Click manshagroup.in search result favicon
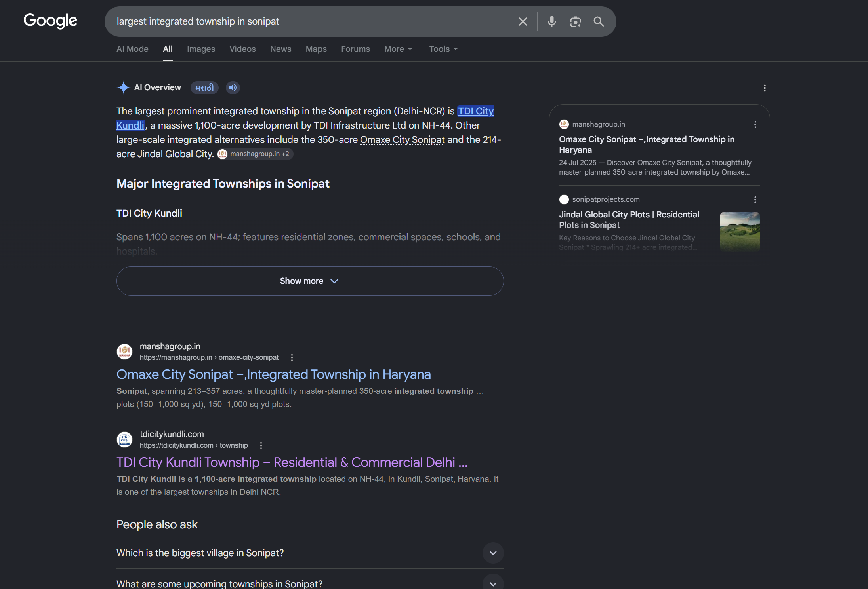Viewport: 868px width, 589px height. 125,351
